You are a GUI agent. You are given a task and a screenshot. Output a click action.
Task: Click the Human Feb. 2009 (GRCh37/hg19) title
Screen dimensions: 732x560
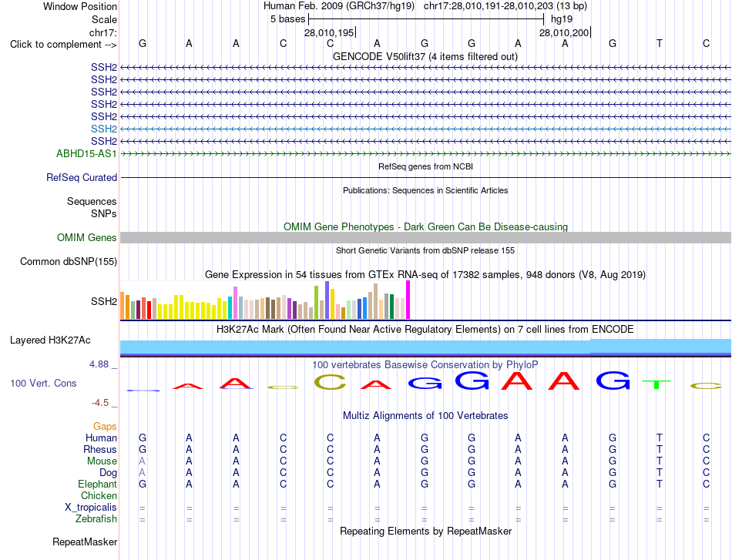(339, 6)
